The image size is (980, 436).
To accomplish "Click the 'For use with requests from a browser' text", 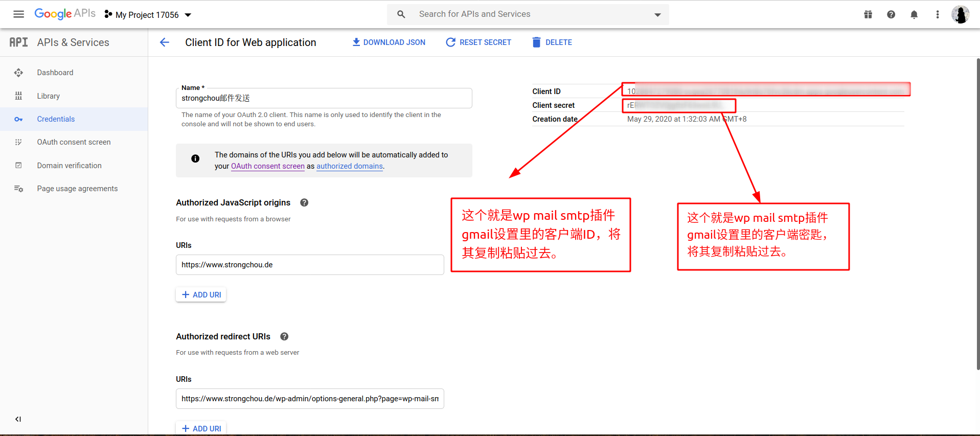I will pyautogui.click(x=233, y=219).
